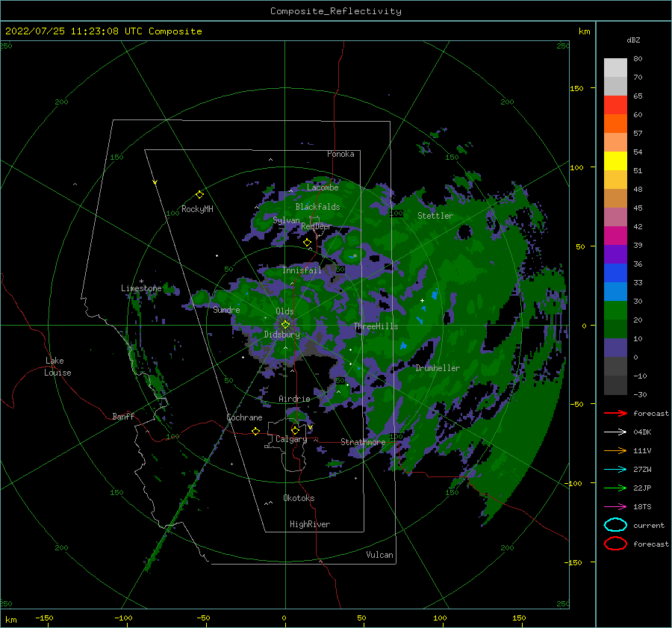Click the Composite_Reflectivity title

pyautogui.click(x=336, y=11)
